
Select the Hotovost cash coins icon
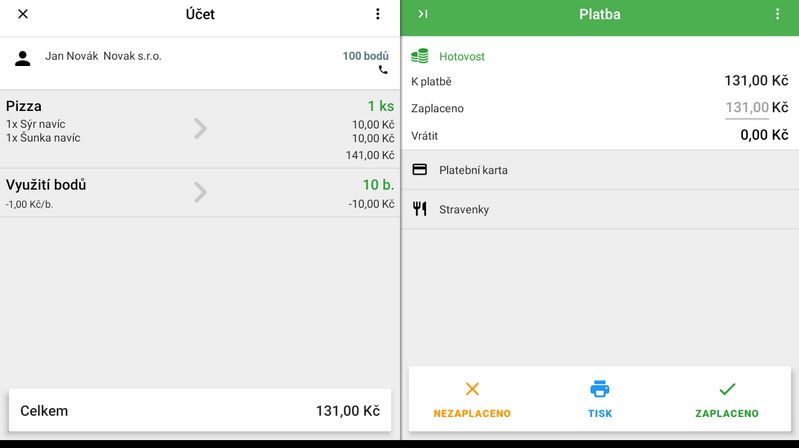coord(420,56)
